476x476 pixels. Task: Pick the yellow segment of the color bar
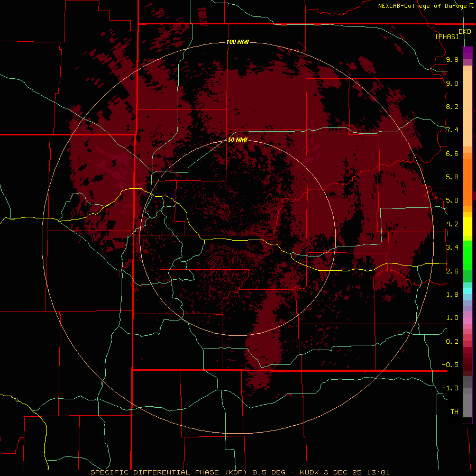point(467,226)
